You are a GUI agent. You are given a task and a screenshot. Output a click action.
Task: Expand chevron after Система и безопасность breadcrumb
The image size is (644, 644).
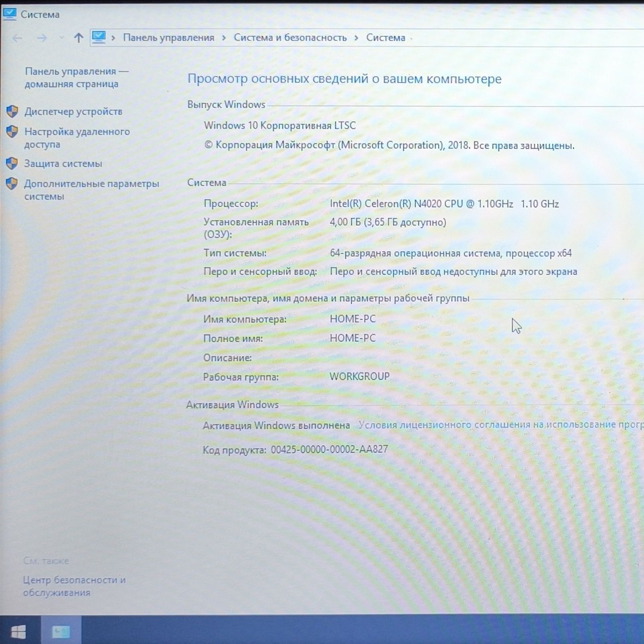click(x=356, y=38)
